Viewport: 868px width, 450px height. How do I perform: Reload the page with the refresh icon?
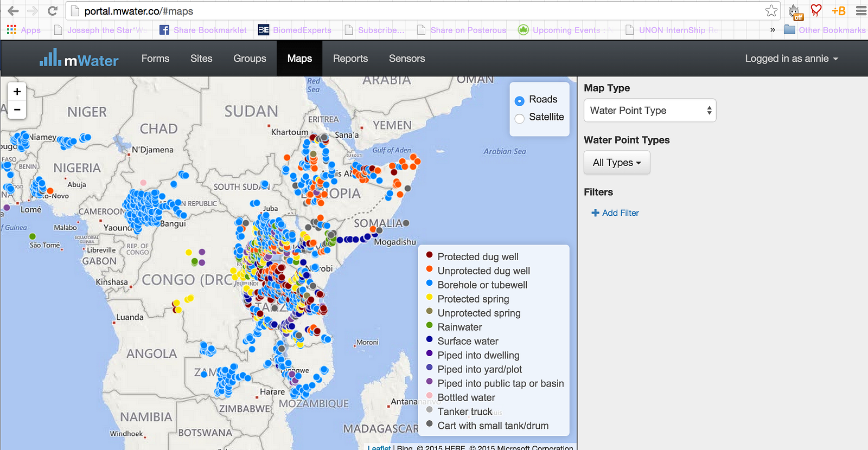click(53, 11)
